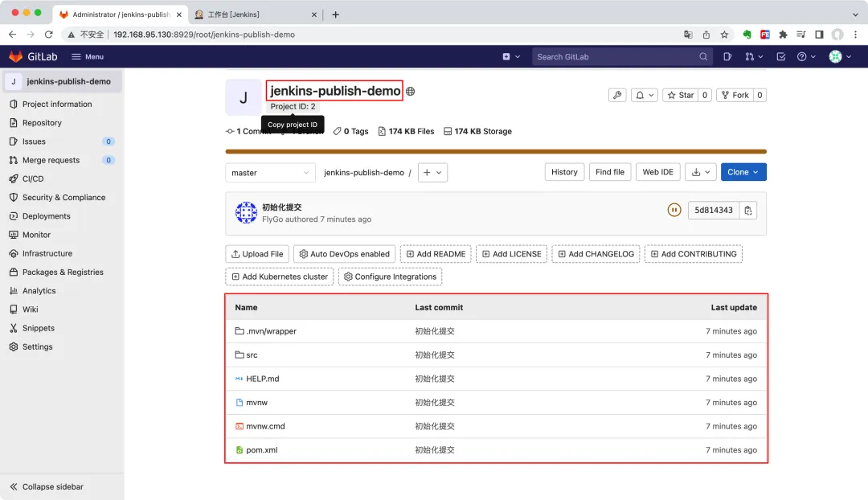The width and height of the screenshot is (868, 500).
Task: Copy the project ID 2
Action: coord(293,106)
